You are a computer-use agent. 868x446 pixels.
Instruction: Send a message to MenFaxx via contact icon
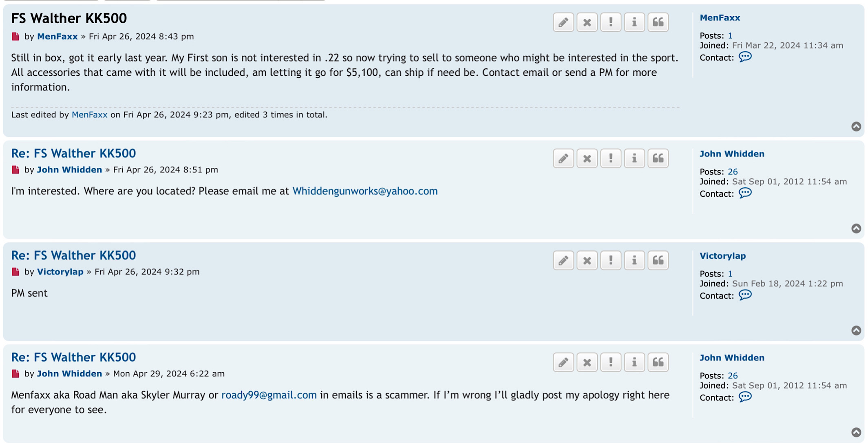(745, 57)
